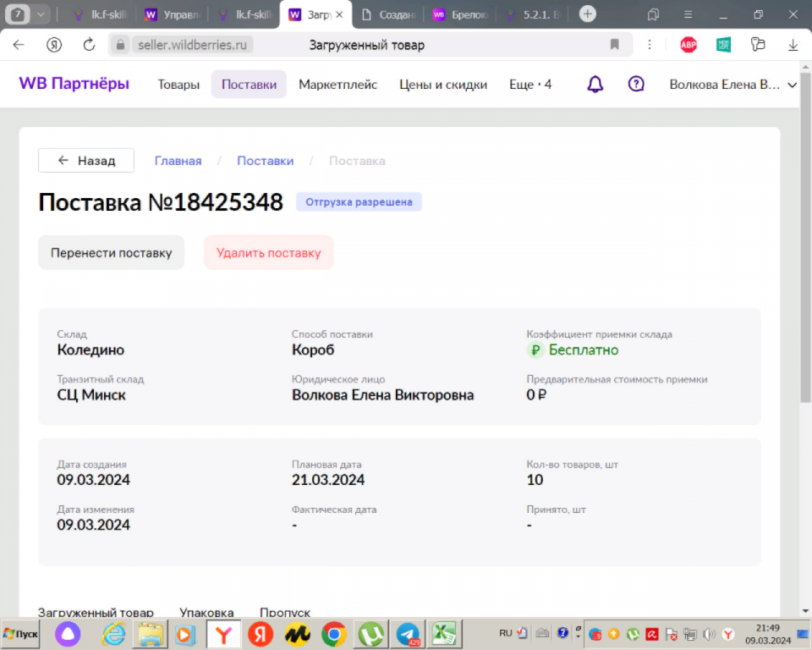Switch to the Брелок browser tab
This screenshot has width=812, height=650.
pos(462,14)
